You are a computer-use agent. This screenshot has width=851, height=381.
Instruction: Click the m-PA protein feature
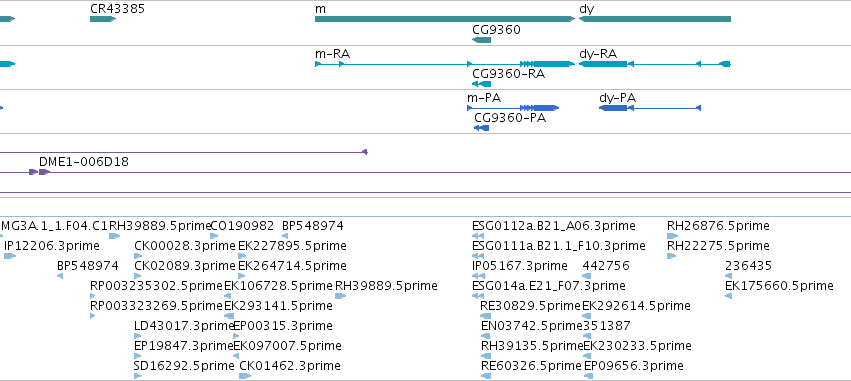click(513, 108)
